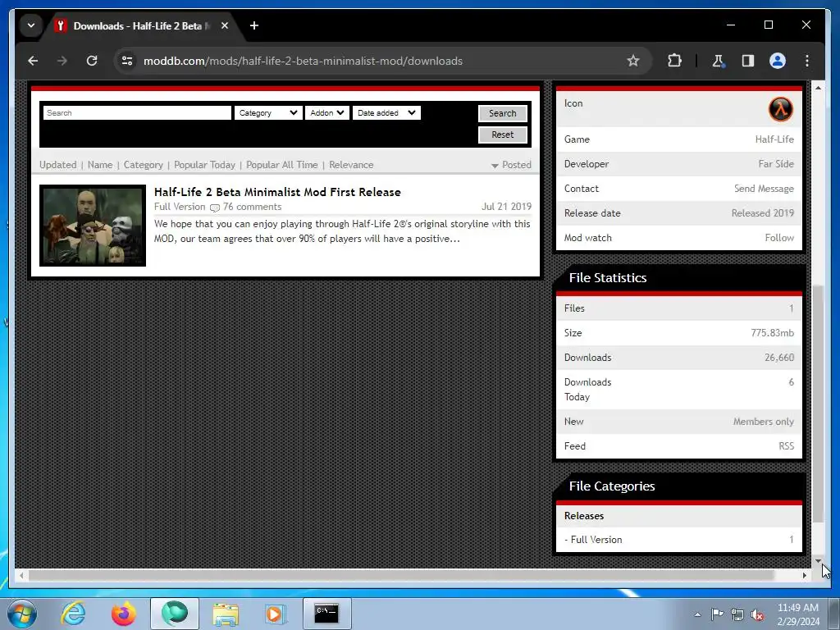Toggle the Posted sort order arrow
Image resolution: width=840 pixels, height=630 pixels.
pyautogui.click(x=495, y=166)
